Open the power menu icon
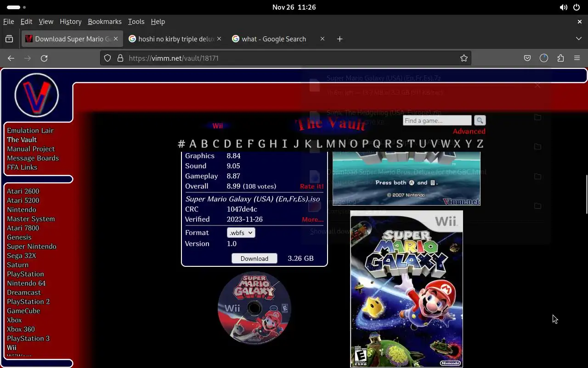This screenshot has height=368, width=588. pos(577,7)
